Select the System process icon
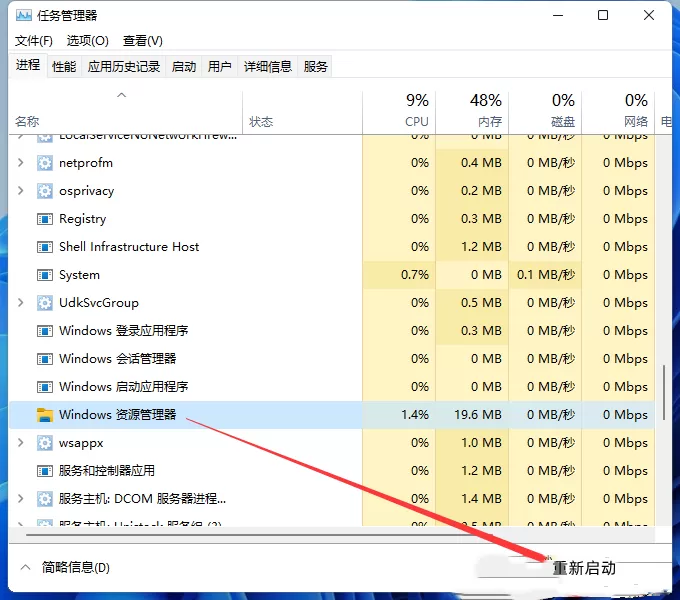The height and width of the screenshot is (600, 680). coord(45,275)
